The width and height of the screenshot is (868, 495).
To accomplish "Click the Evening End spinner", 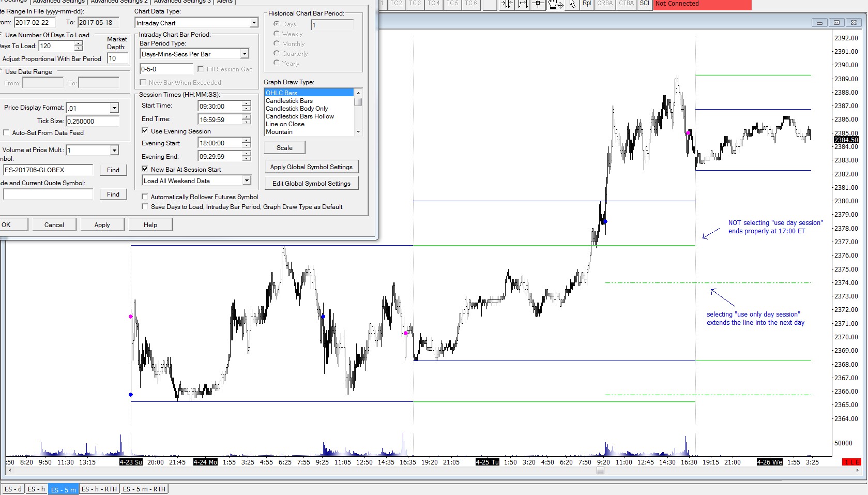I will click(246, 156).
